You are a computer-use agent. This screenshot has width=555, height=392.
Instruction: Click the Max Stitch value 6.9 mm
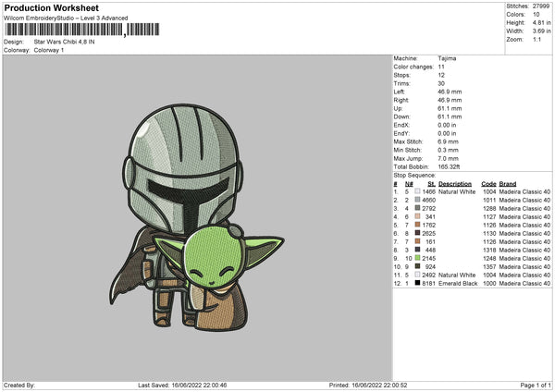(x=448, y=141)
